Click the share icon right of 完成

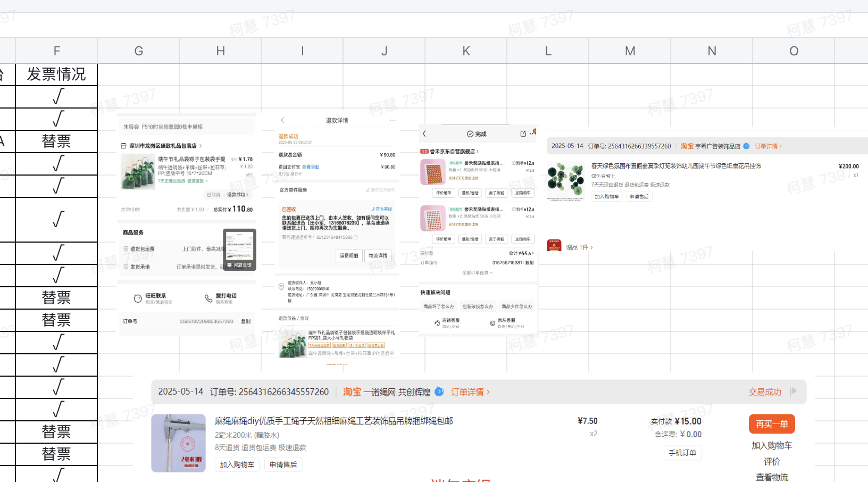(523, 134)
